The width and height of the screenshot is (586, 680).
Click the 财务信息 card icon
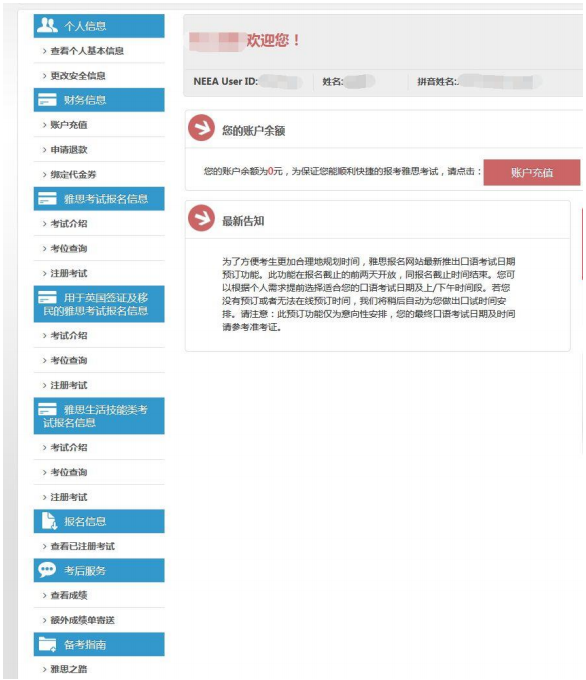[47, 100]
